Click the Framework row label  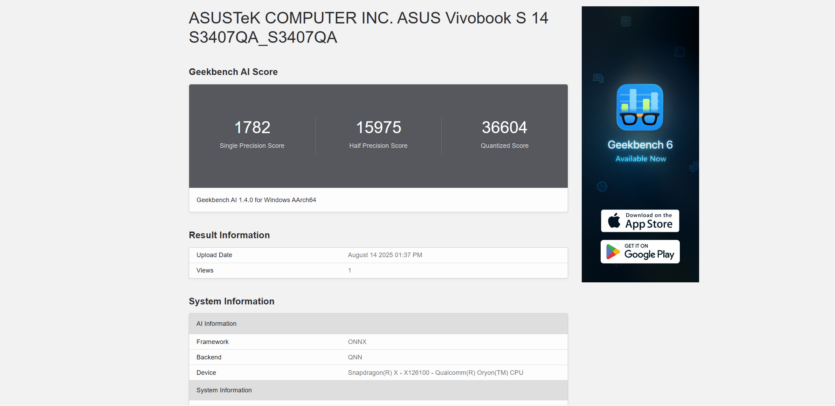pyautogui.click(x=212, y=342)
